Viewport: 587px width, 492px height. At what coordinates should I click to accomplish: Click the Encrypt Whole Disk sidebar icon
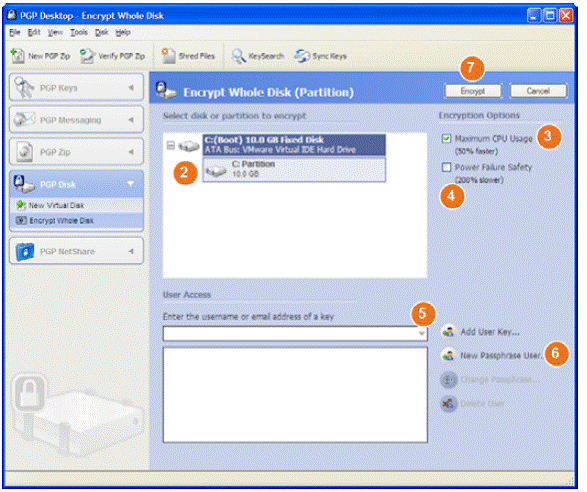pyautogui.click(x=21, y=220)
